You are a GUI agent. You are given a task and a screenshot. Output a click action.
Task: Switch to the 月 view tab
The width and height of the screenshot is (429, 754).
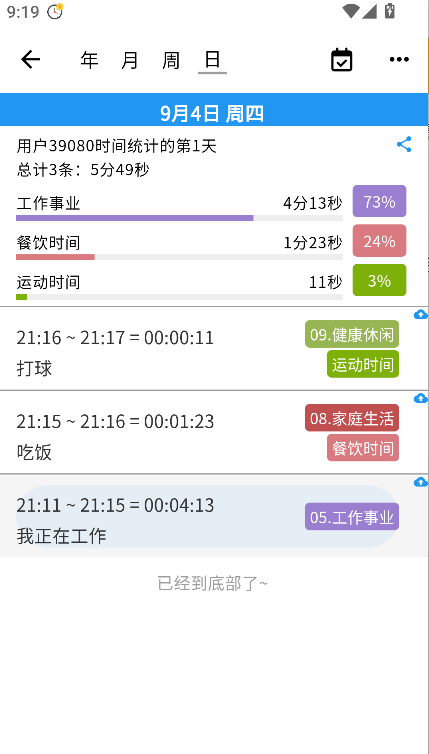[x=130, y=61]
